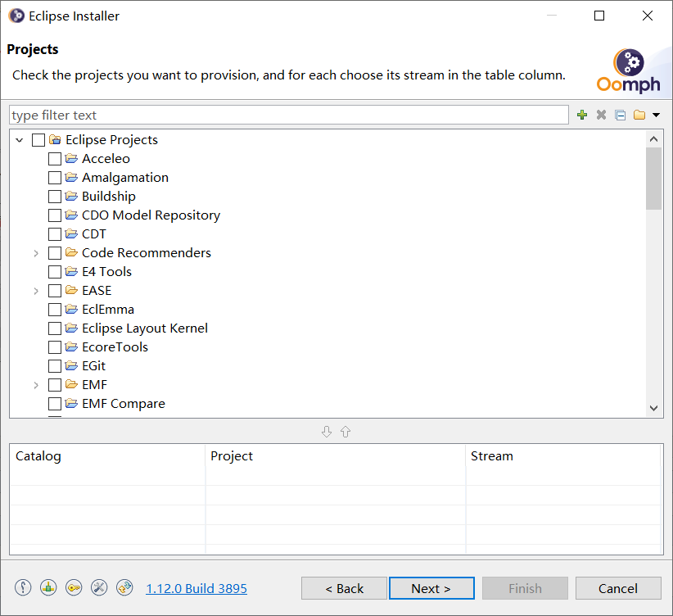
Task: Select the EcoreTools tree item
Action: pyautogui.click(x=115, y=347)
